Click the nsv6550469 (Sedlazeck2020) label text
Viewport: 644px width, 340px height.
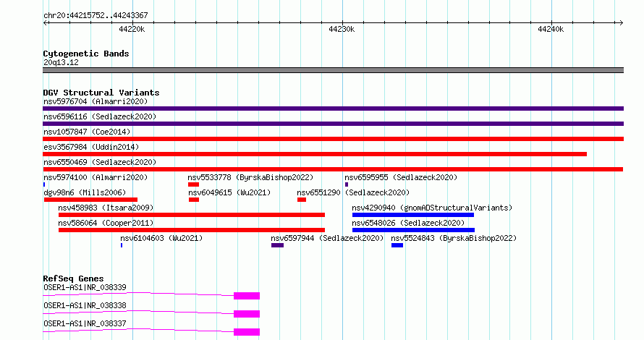click(x=100, y=162)
